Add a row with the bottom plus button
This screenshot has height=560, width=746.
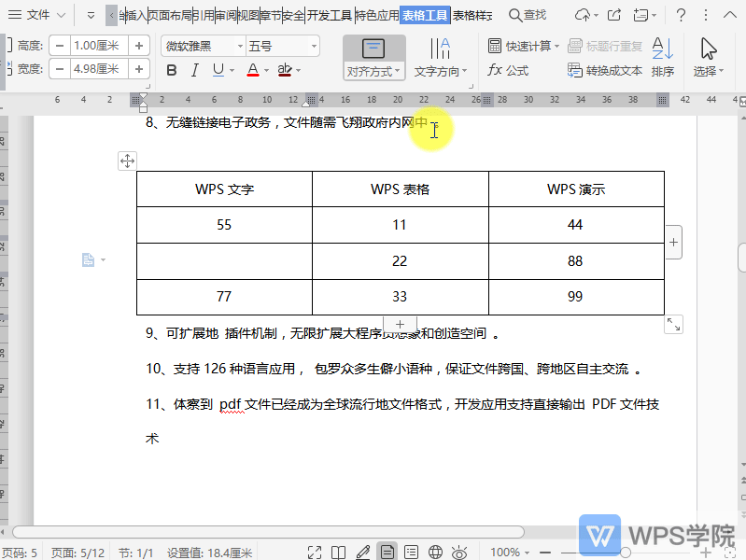(x=400, y=324)
